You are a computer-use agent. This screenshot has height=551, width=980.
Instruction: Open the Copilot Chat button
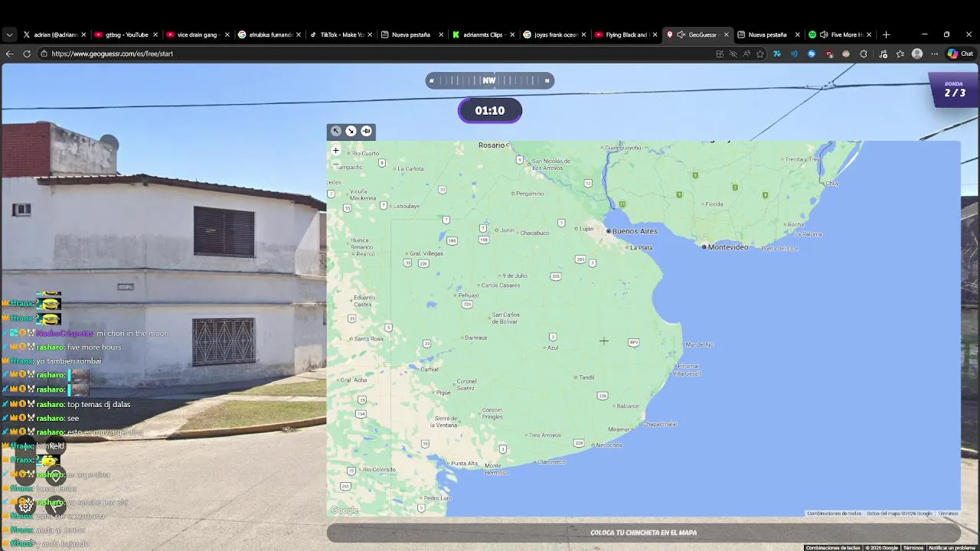click(x=960, y=54)
